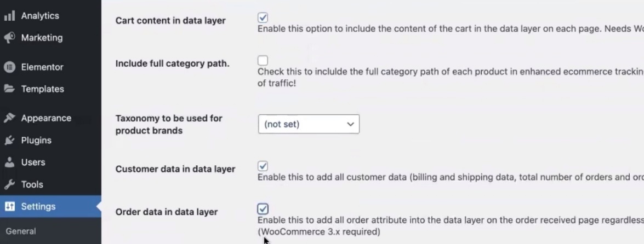This screenshot has width=644, height=244.
Task: Open the product brands taxonomy dropdown
Action: coord(309,124)
